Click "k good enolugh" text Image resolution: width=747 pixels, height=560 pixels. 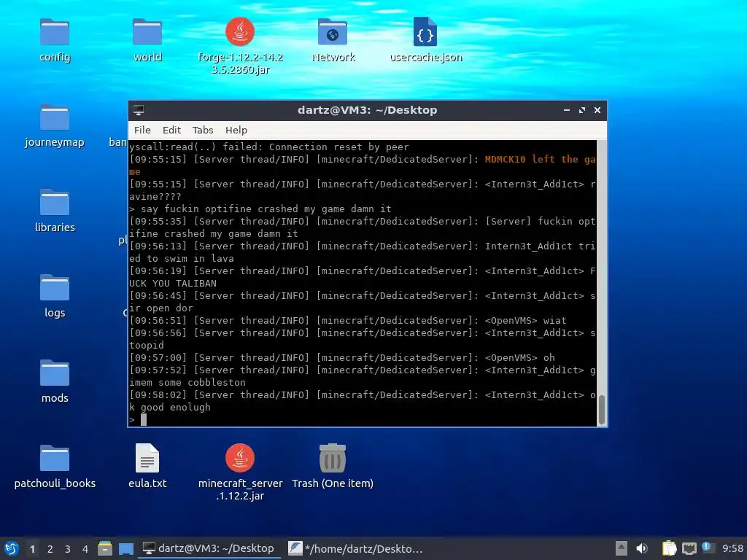[x=169, y=407]
